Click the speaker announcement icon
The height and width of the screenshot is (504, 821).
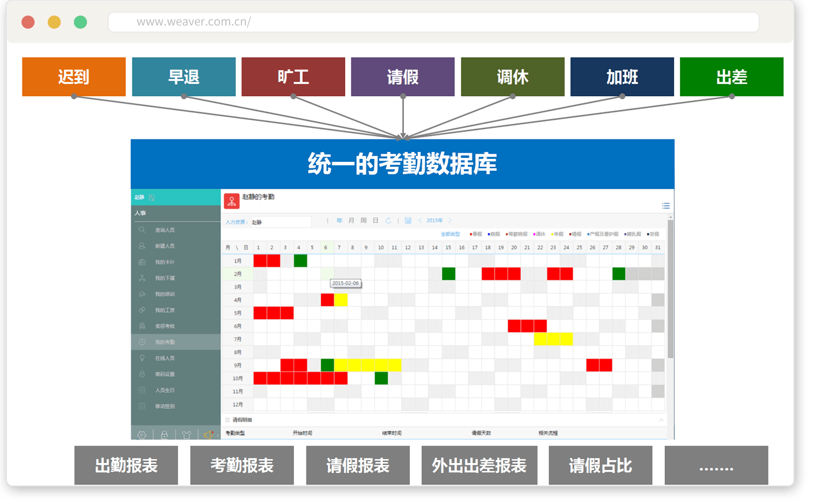pos(208,435)
